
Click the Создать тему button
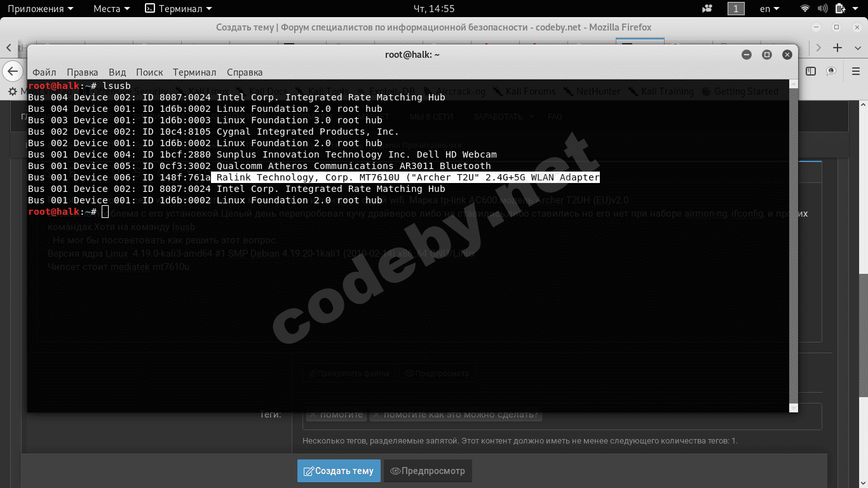339,471
